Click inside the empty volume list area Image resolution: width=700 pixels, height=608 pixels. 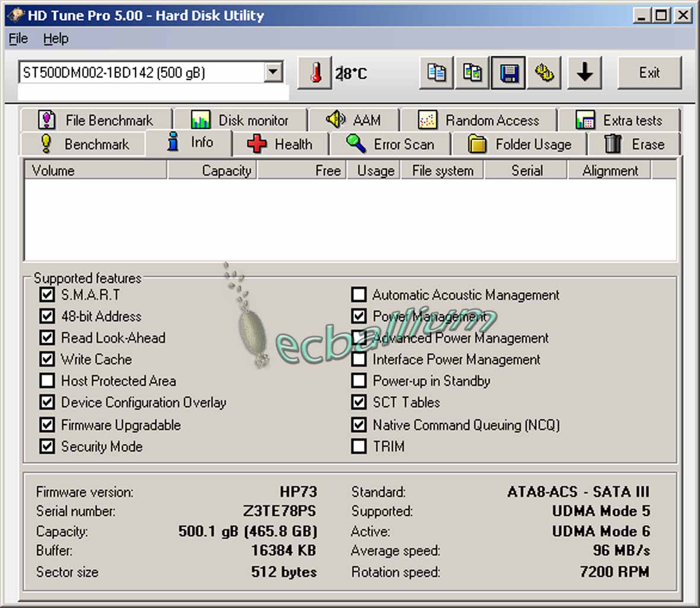[x=350, y=220]
